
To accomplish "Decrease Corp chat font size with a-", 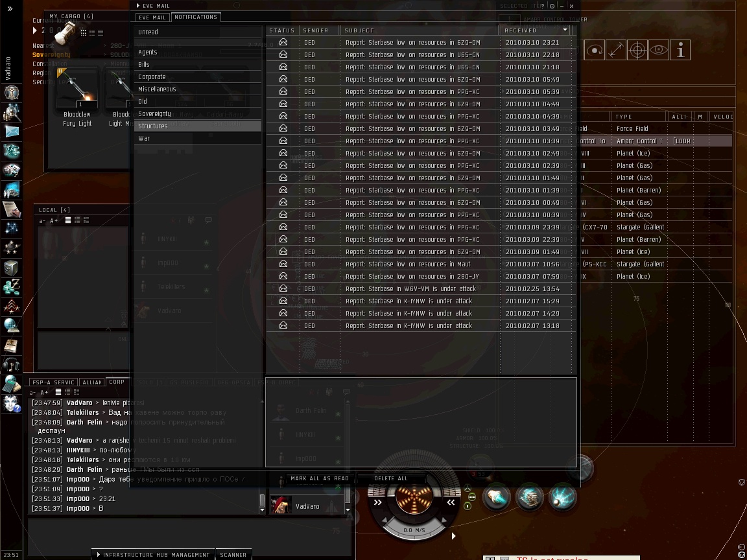I will tap(32, 392).
